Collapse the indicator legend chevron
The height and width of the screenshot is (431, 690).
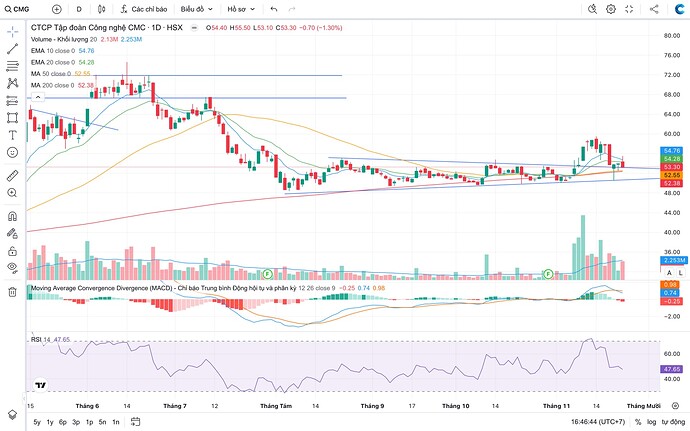click(38, 97)
